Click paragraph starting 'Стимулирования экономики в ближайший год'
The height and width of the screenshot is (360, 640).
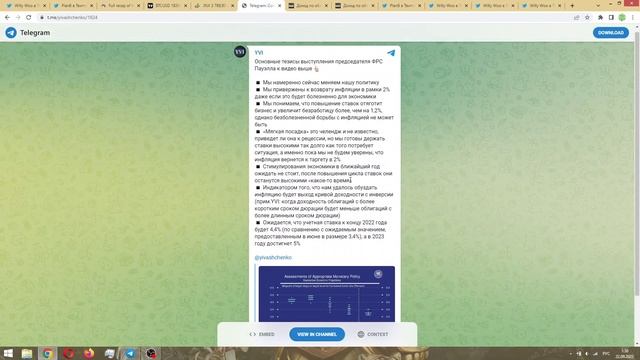click(x=323, y=173)
